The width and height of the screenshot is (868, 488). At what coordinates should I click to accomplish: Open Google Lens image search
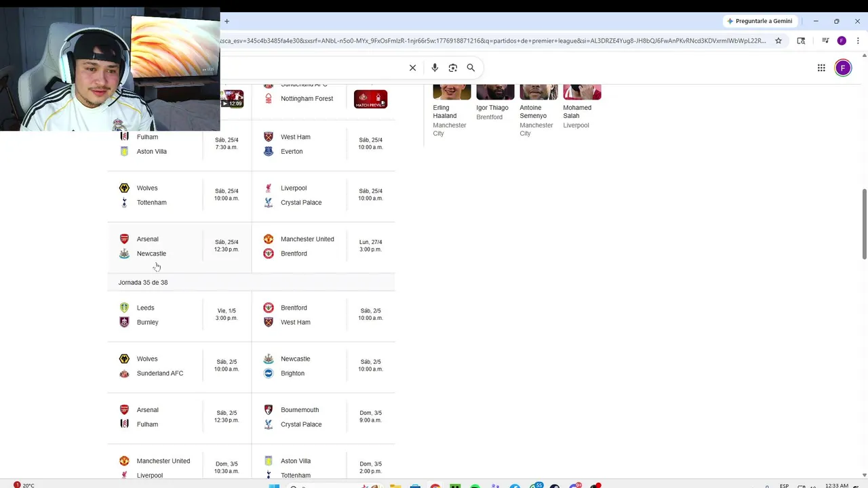(x=453, y=68)
